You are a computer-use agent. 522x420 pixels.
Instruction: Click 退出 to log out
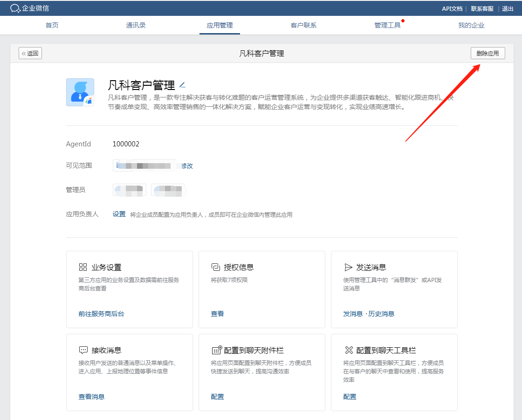[508, 9]
